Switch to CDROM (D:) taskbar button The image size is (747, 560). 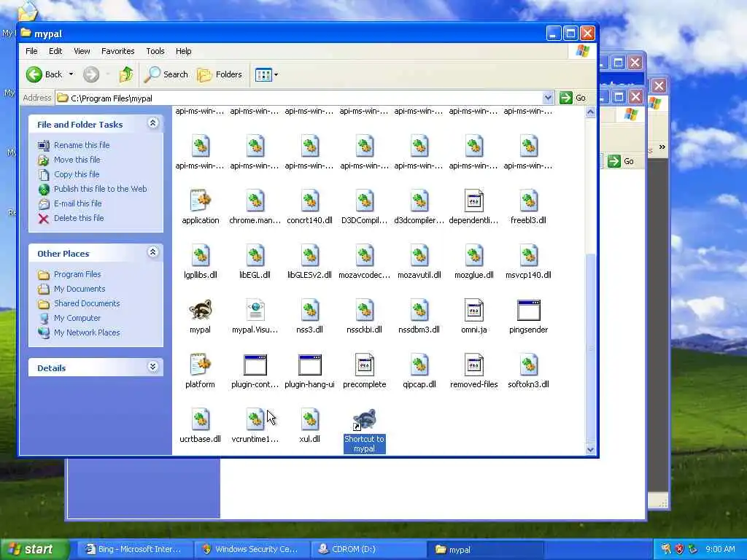click(368, 549)
